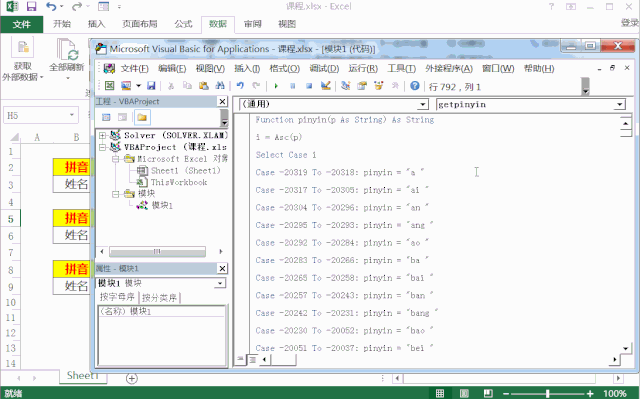
Task: Switch to Page Layout view in status bar
Action: point(464,394)
